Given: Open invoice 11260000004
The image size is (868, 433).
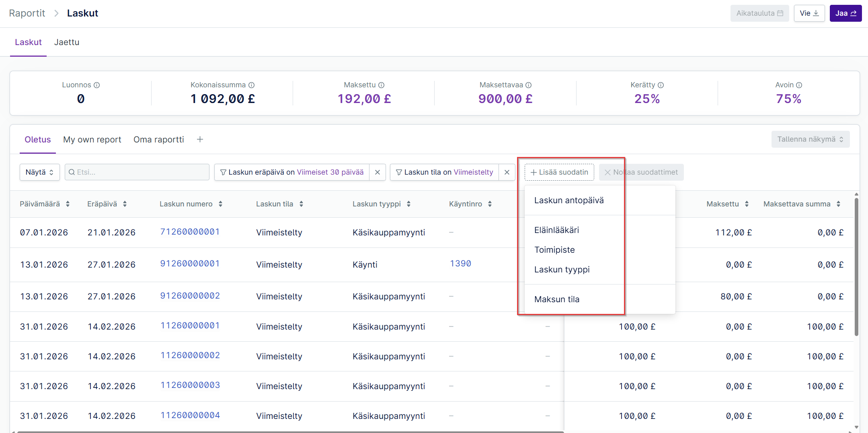Looking at the screenshot, I should [190, 415].
